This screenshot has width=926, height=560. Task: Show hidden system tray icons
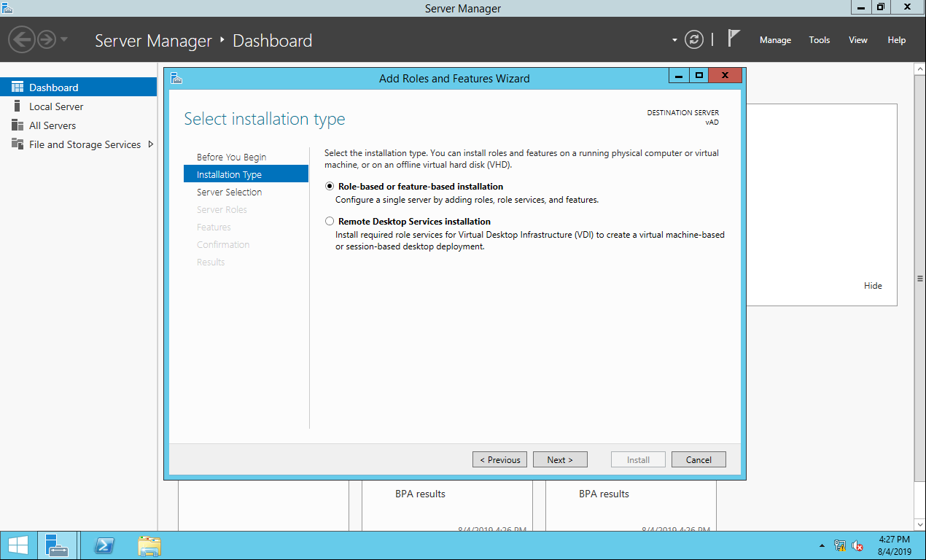pyautogui.click(x=822, y=546)
